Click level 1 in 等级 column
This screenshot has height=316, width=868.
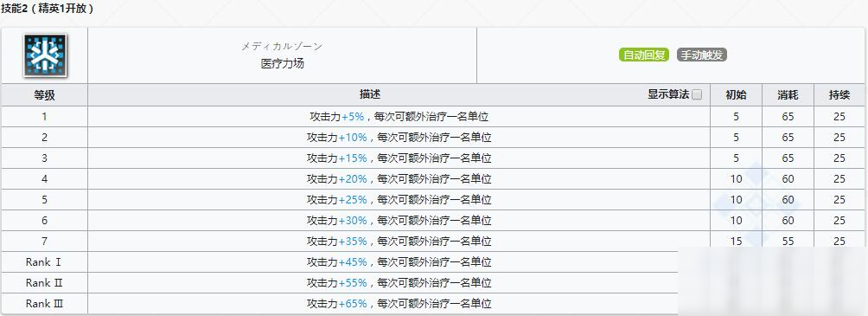coord(44,117)
